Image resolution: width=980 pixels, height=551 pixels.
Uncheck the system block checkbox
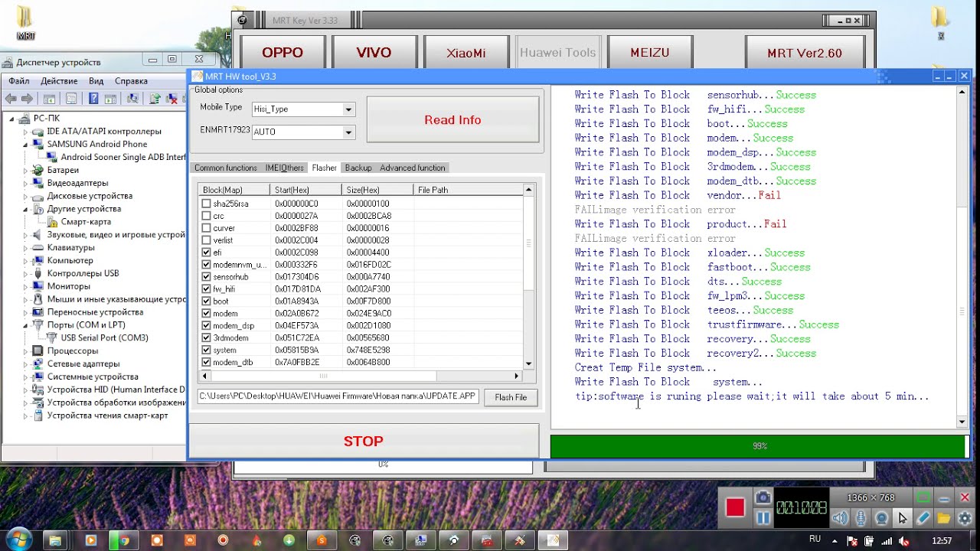coord(206,350)
